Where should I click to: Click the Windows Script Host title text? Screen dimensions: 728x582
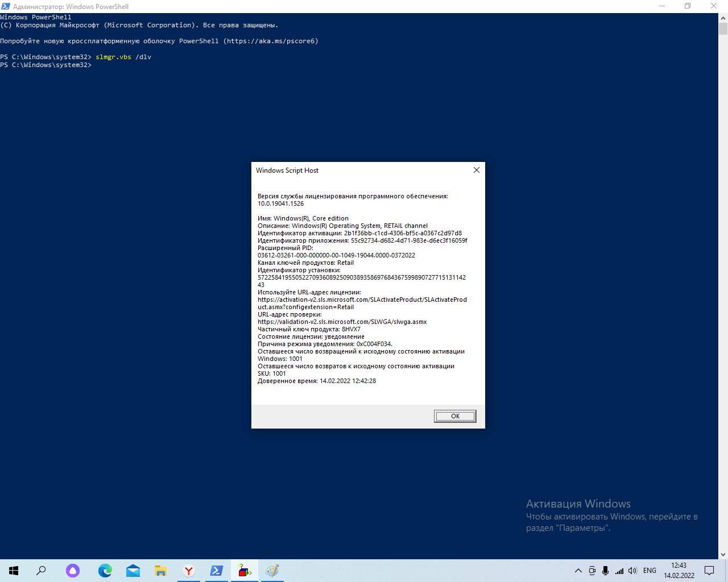pyautogui.click(x=287, y=171)
